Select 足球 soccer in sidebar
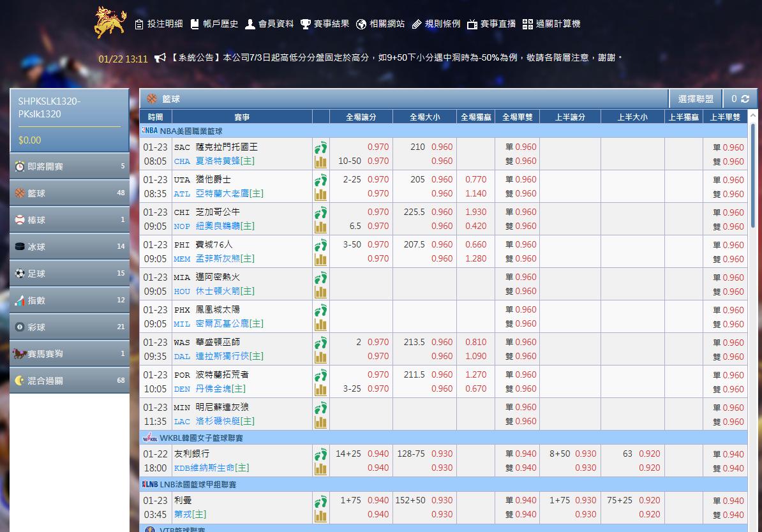 pos(70,273)
